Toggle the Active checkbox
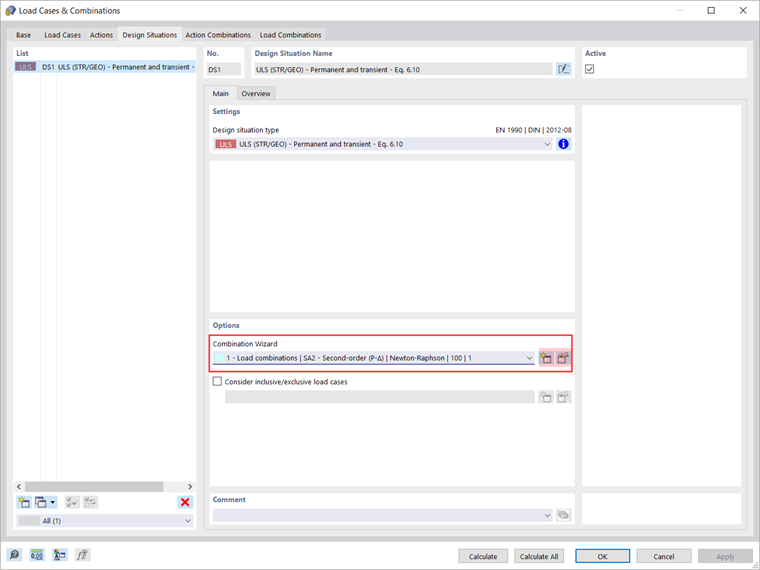This screenshot has width=760, height=570. pyautogui.click(x=589, y=69)
